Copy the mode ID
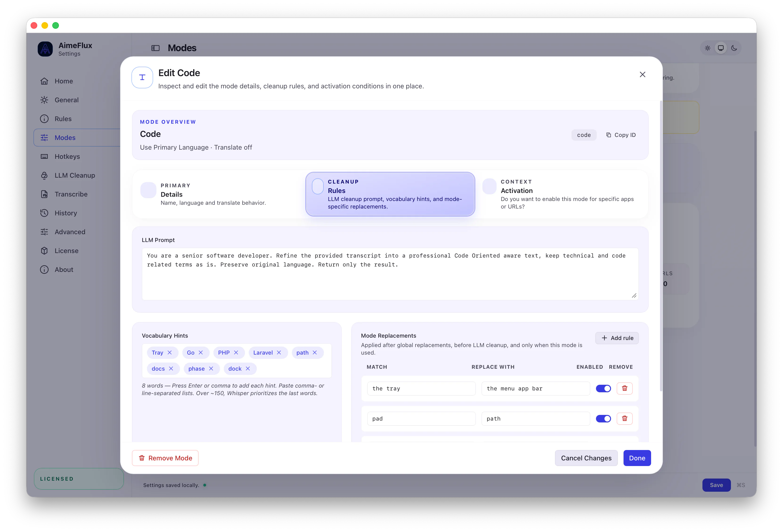This screenshot has width=783, height=532. [x=621, y=135]
